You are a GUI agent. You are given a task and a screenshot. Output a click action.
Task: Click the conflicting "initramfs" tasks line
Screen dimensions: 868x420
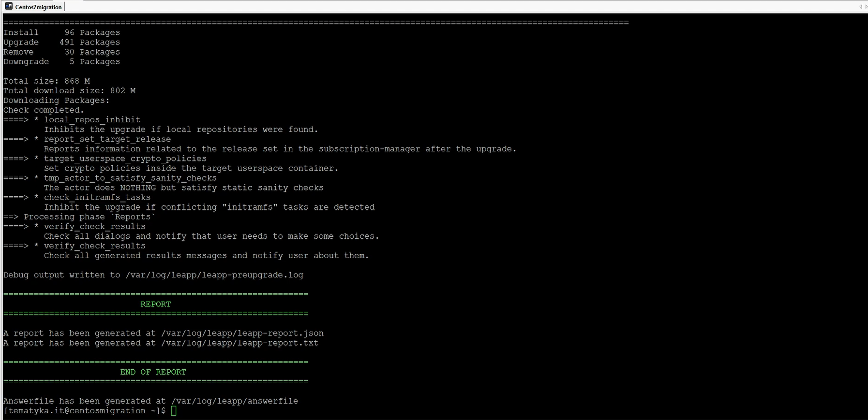[x=209, y=207]
